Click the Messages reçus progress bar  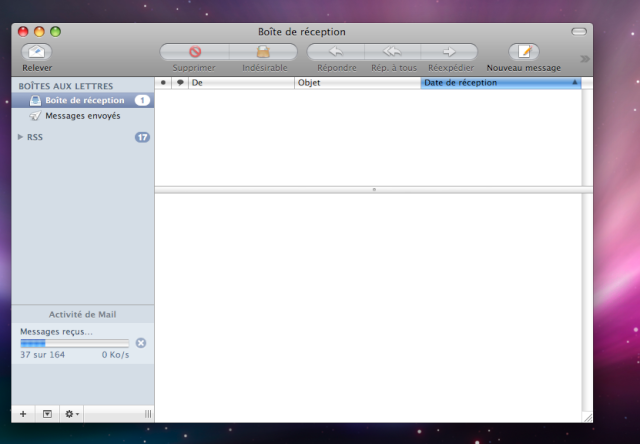(75, 343)
